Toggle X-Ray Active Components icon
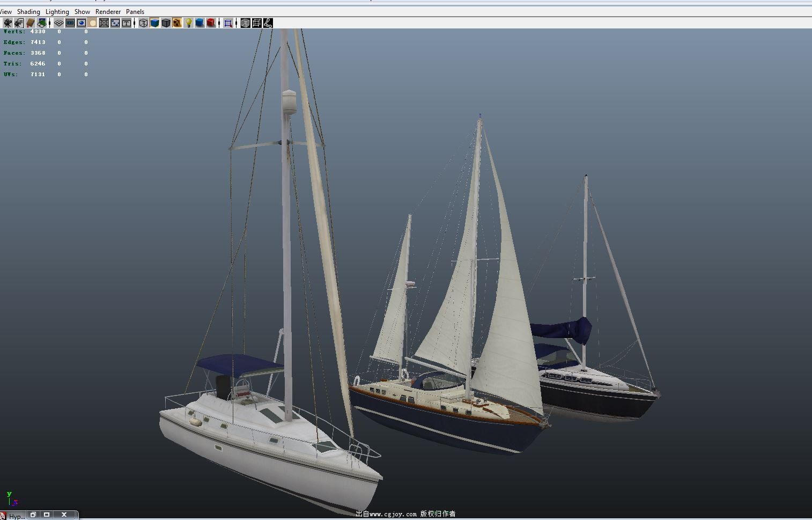Image resolution: width=812 pixels, height=520 pixels. (x=256, y=23)
